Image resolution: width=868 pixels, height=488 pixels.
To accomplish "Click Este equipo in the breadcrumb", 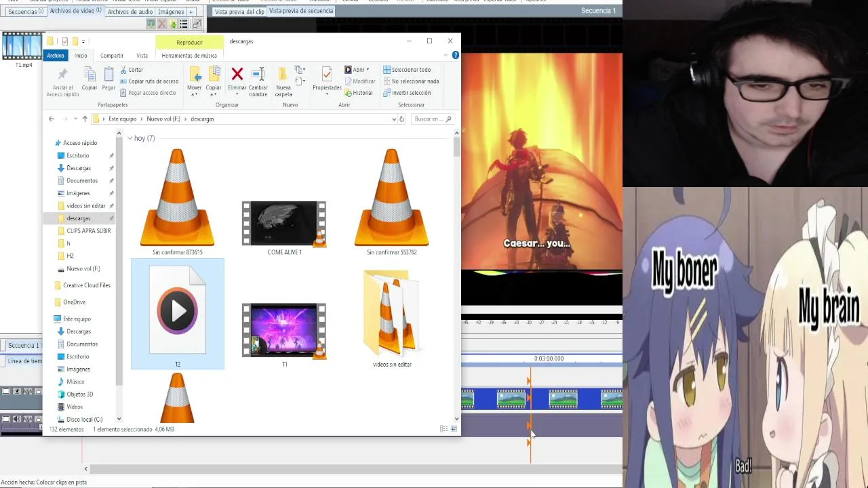I will [x=122, y=119].
